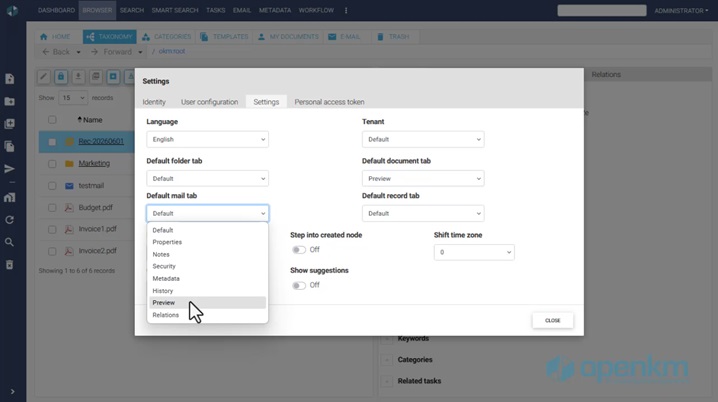
Task: Click the okm:root breadcrumb link
Action: coord(172,51)
